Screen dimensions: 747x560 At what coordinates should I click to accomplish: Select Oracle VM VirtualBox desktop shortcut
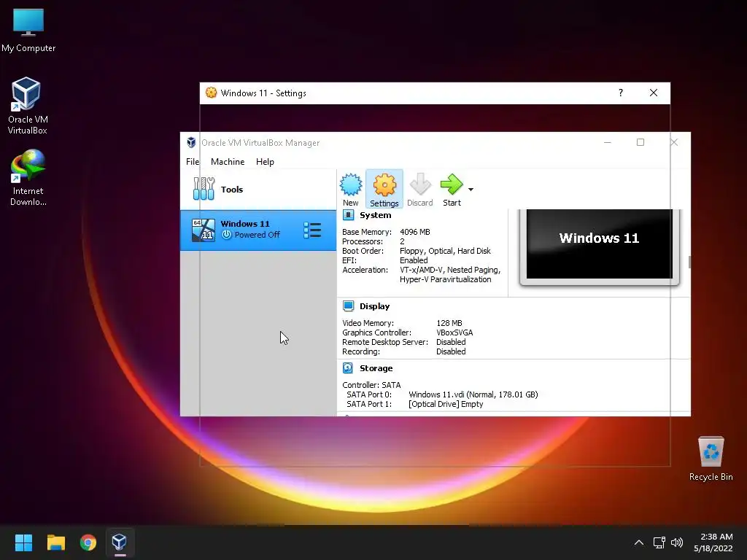(x=27, y=106)
